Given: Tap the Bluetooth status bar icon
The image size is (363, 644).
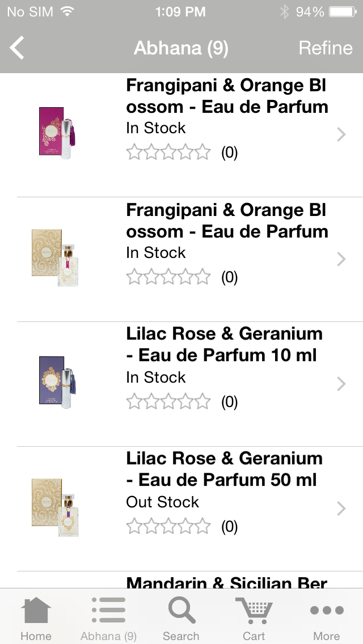Looking at the screenshot, I should coord(284,12).
